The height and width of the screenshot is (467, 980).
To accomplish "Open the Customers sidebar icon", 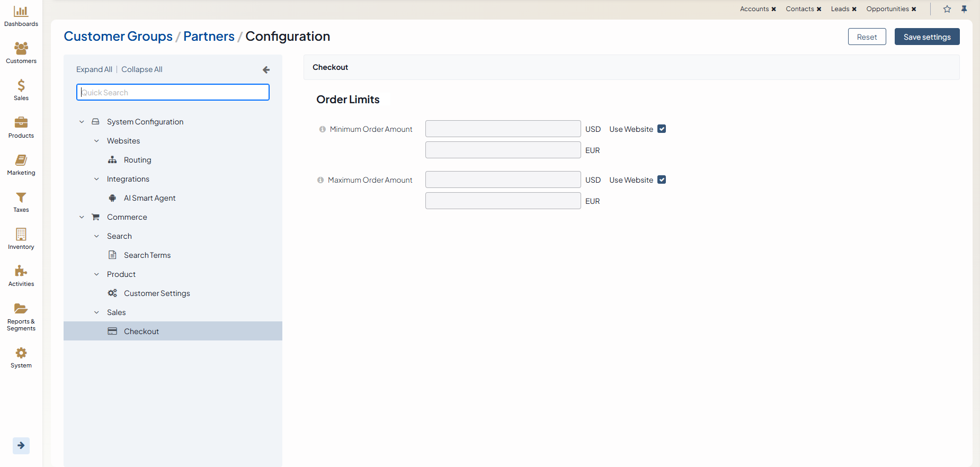I will click(x=21, y=49).
